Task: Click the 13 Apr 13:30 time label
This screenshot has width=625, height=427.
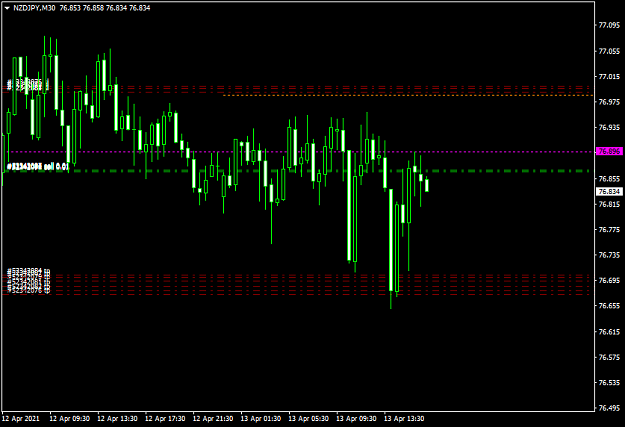Action: (x=404, y=419)
